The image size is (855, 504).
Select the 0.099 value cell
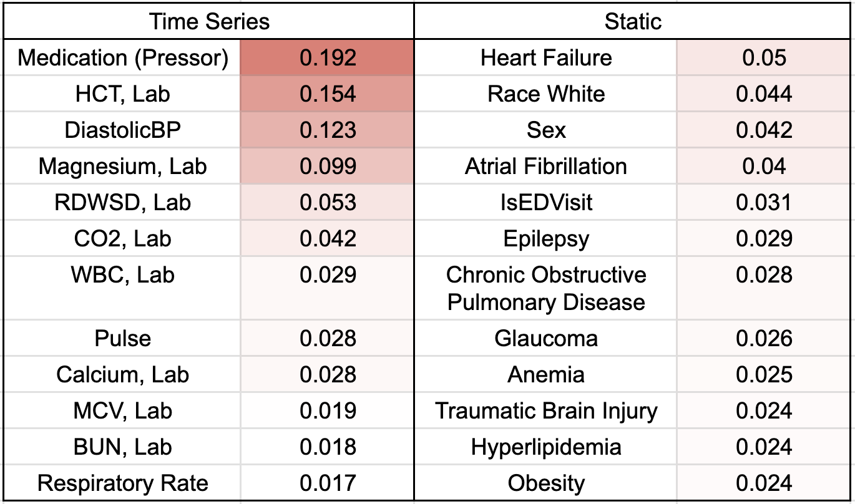[328, 167]
